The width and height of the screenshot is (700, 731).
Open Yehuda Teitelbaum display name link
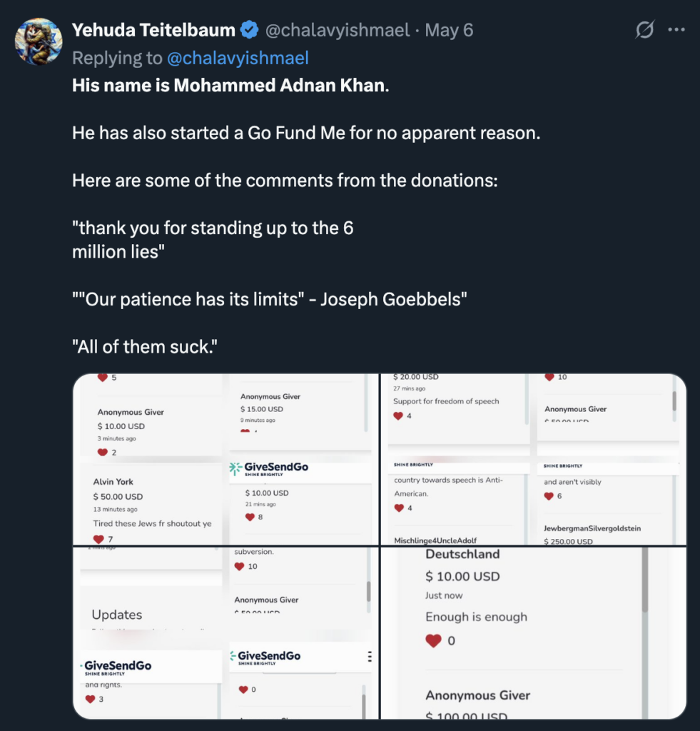[153, 30]
